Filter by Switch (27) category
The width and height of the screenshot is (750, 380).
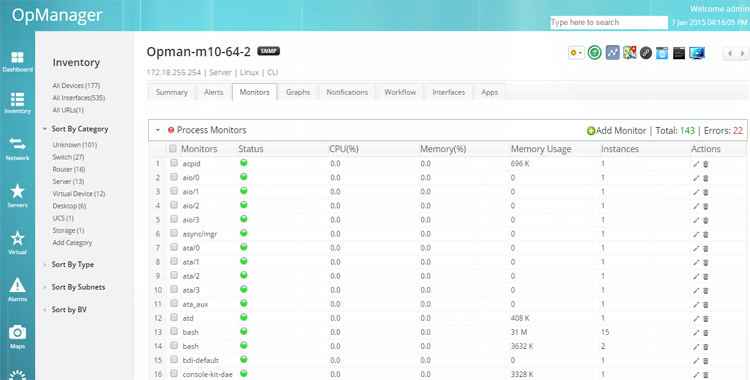pyautogui.click(x=68, y=157)
